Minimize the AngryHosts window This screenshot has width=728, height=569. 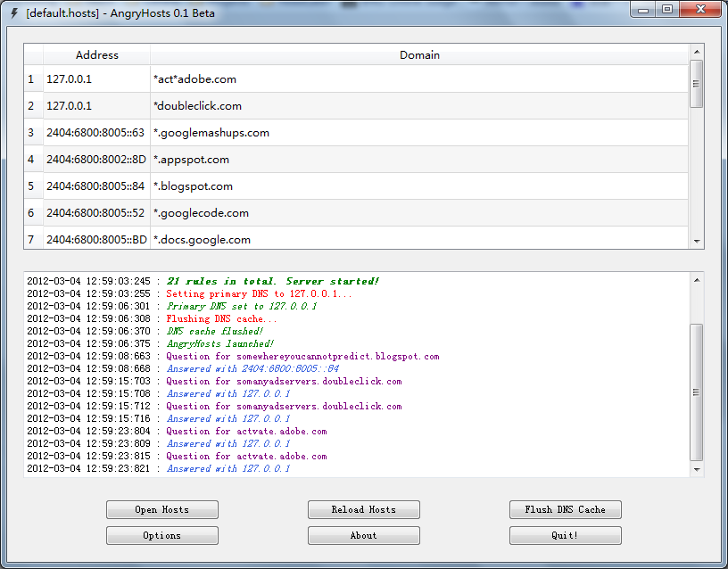(x=643, y=10)
